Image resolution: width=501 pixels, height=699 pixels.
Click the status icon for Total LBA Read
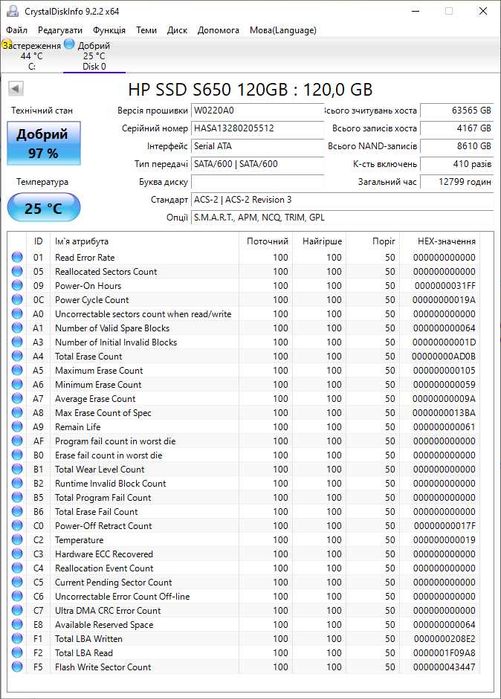pyautogui.click(x=17, y=652)
